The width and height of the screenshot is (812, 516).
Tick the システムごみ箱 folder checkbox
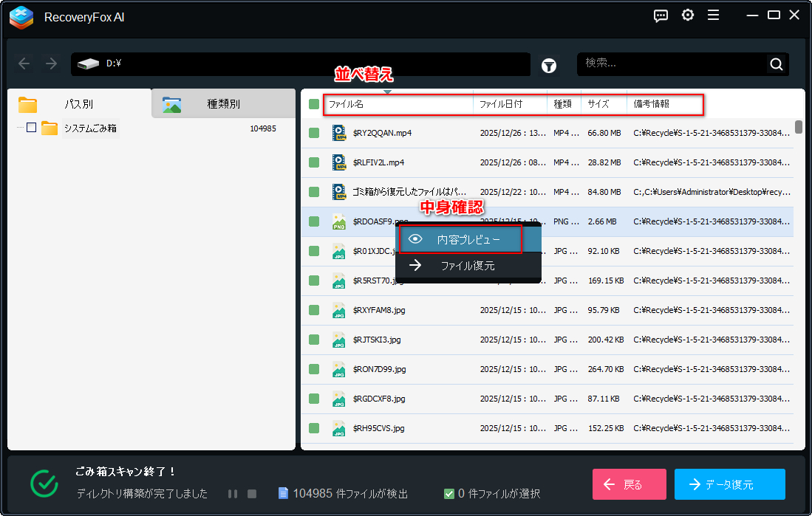(x=31, y=128)
